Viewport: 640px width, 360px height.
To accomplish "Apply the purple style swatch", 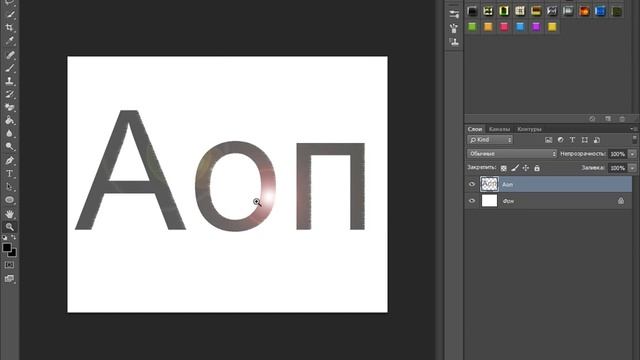I will 536,27.
